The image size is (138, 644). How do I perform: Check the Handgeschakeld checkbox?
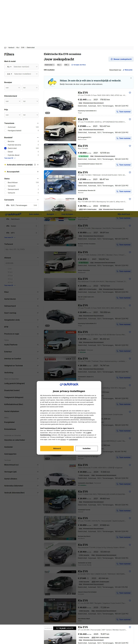5,131
